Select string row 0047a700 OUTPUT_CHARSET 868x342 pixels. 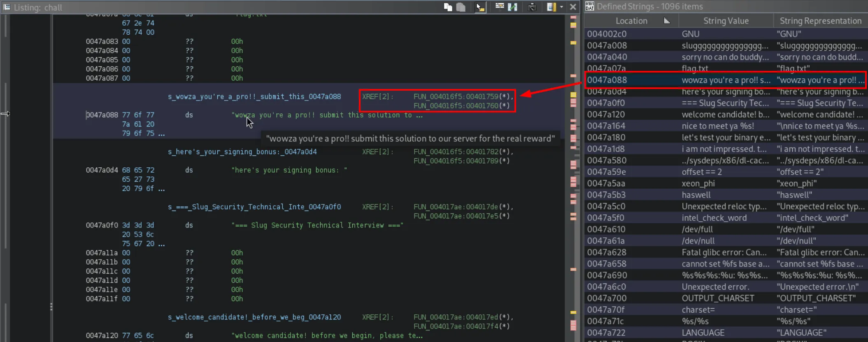[x=726, y=298]
